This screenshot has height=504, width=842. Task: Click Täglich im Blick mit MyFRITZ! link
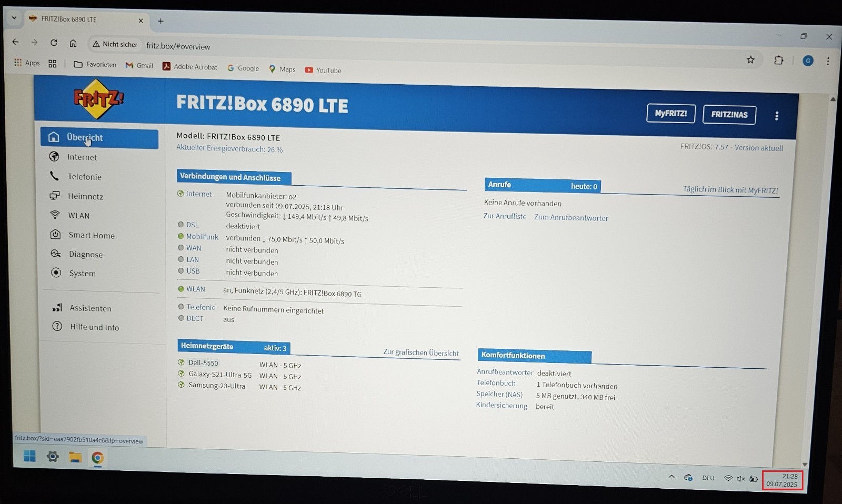730,190
